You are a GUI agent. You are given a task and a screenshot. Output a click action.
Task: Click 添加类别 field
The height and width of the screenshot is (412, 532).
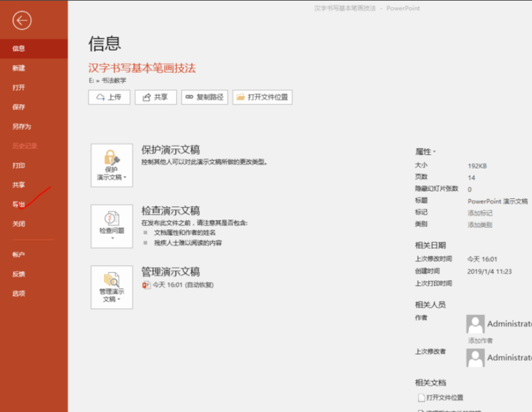click(480, 225)
